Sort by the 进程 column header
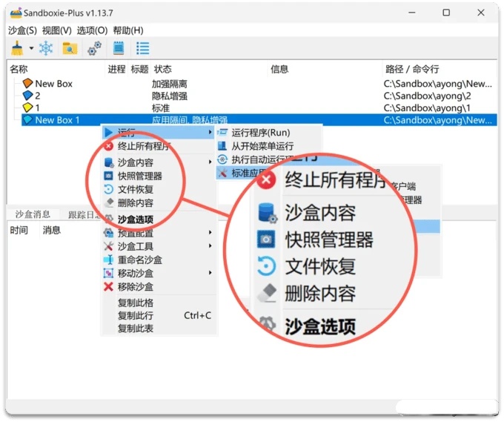Screen dimensions: 504x422 [x=116, y=69]
